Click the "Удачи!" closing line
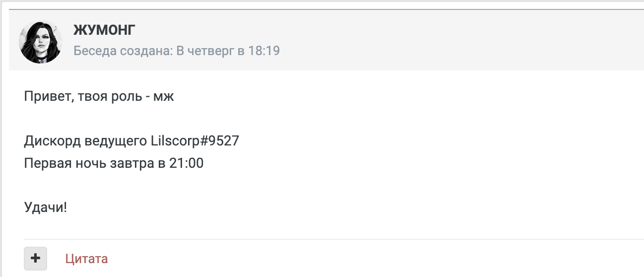The width and height of the screenshot is (644, 277). pyautogui.click(x=45, y=207)
